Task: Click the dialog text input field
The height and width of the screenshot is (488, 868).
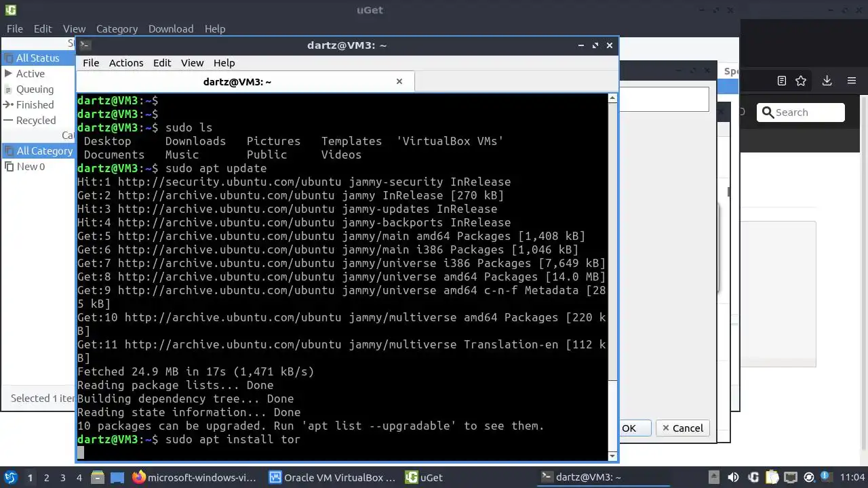Action: pos(664,100)
